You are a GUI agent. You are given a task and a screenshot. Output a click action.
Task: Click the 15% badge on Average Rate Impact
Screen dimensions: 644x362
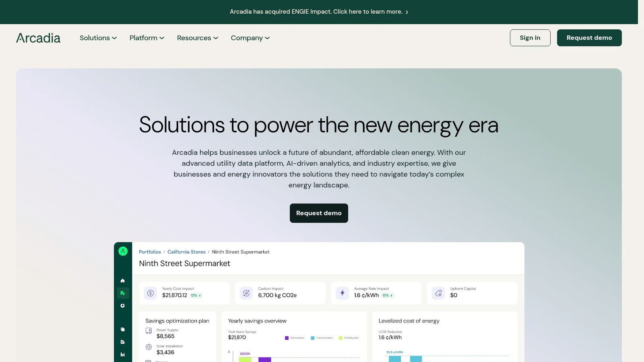point(387,295)
